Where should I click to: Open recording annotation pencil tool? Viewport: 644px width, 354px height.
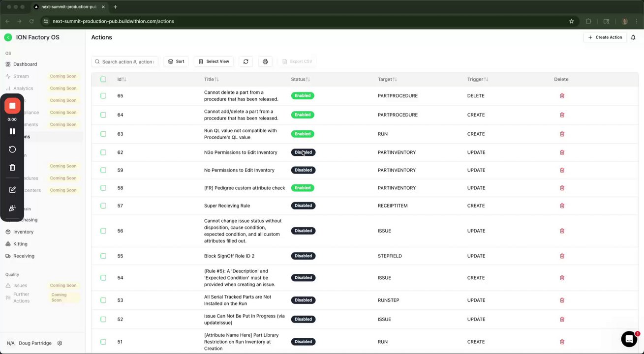click(12, 190)
